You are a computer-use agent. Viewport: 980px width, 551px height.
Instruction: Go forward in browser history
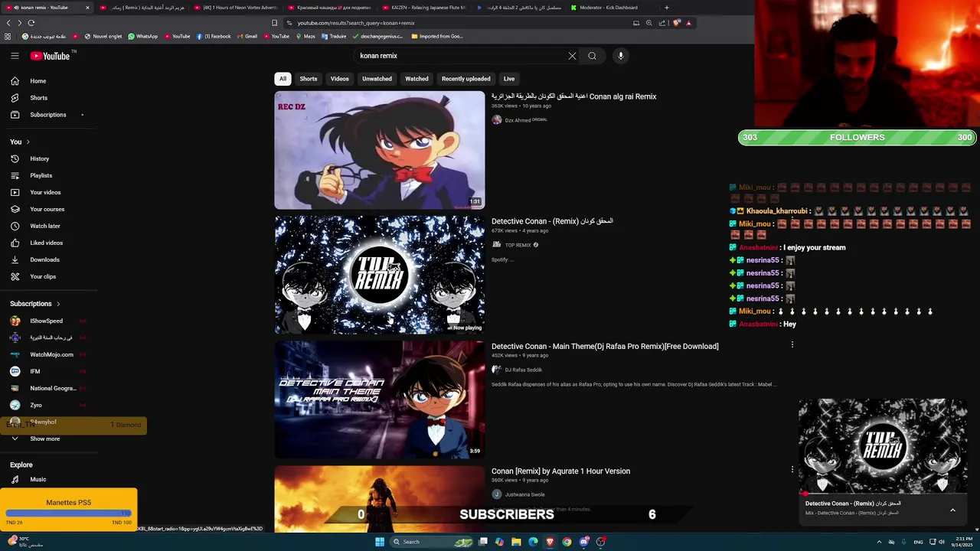pyautogui.click(x=19, y=23)
